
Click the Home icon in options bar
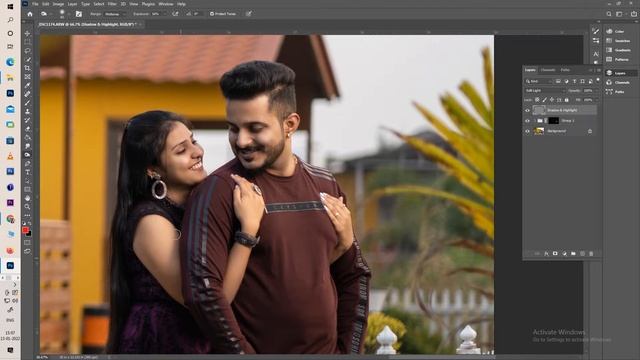click(30, 14)
